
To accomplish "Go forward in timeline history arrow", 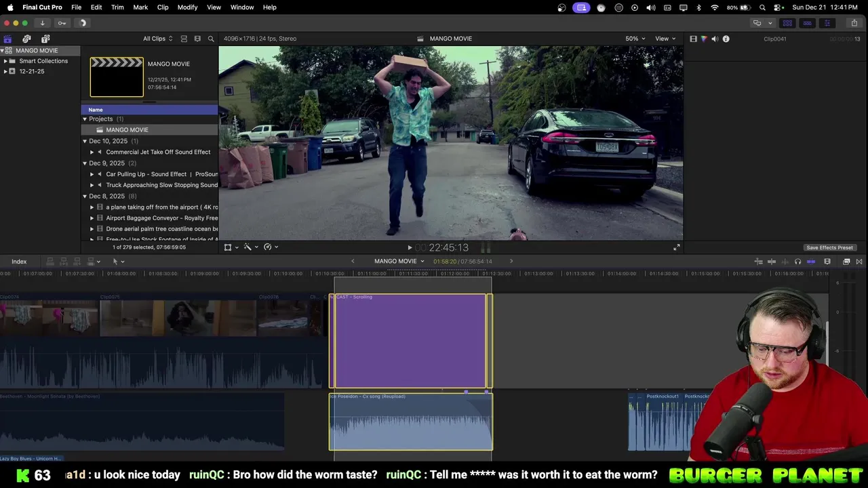I will 511,262.
